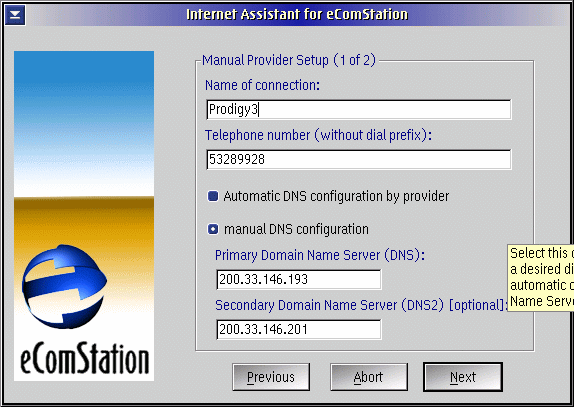Image resolution: width=574 pixels, height=407 pixels.
Task: Click the Name of connection field
Action: point(359,109)
